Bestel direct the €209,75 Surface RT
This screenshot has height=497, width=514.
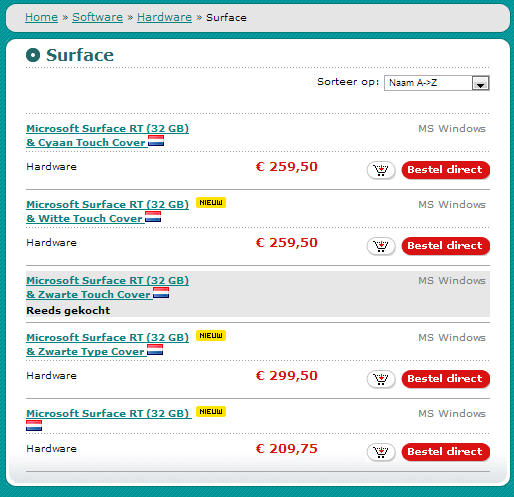coord(446,452)
